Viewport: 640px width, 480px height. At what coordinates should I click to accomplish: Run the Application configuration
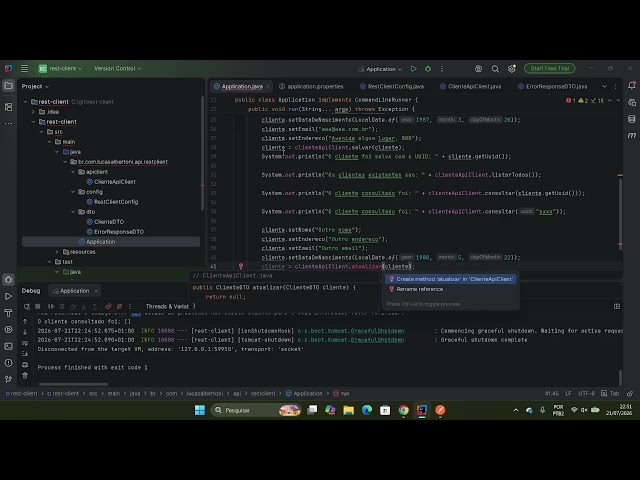(x=413, y=69)
